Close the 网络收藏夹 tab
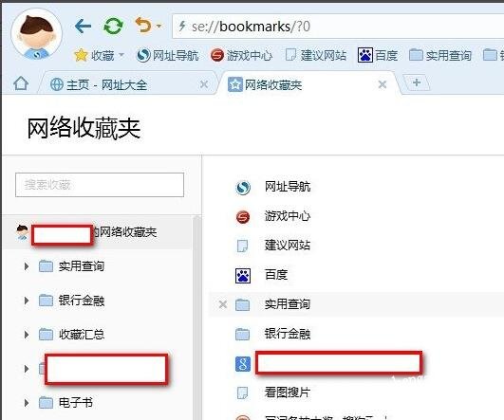 [x=383, y=84]
